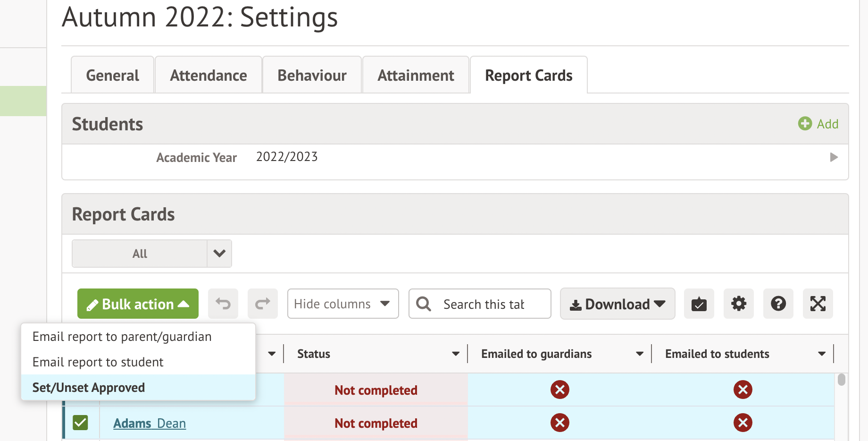Click red X under Emailed to students, Adams row
This screenshot has height=441, width=868.
743,423
